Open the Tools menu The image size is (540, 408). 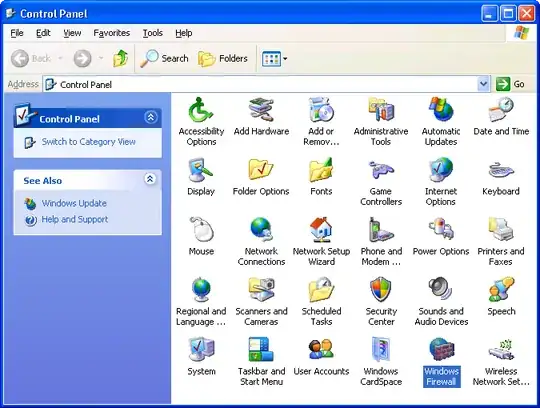[x=153, y=33]
